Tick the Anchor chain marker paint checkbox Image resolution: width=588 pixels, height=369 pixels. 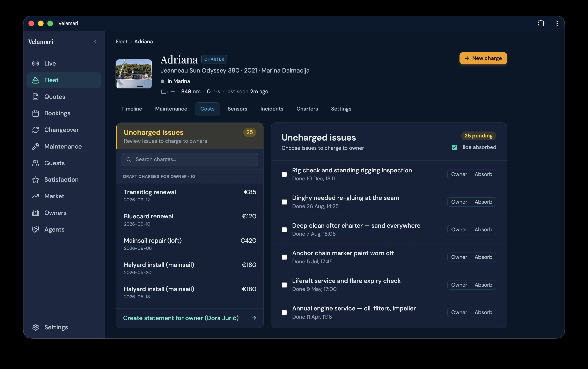[x=284, y=257]
